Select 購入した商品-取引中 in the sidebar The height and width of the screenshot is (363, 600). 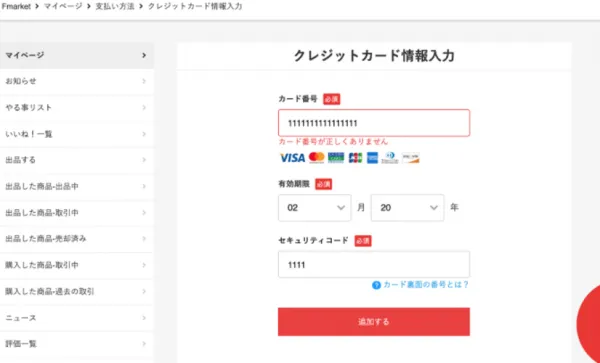[77, 265]
